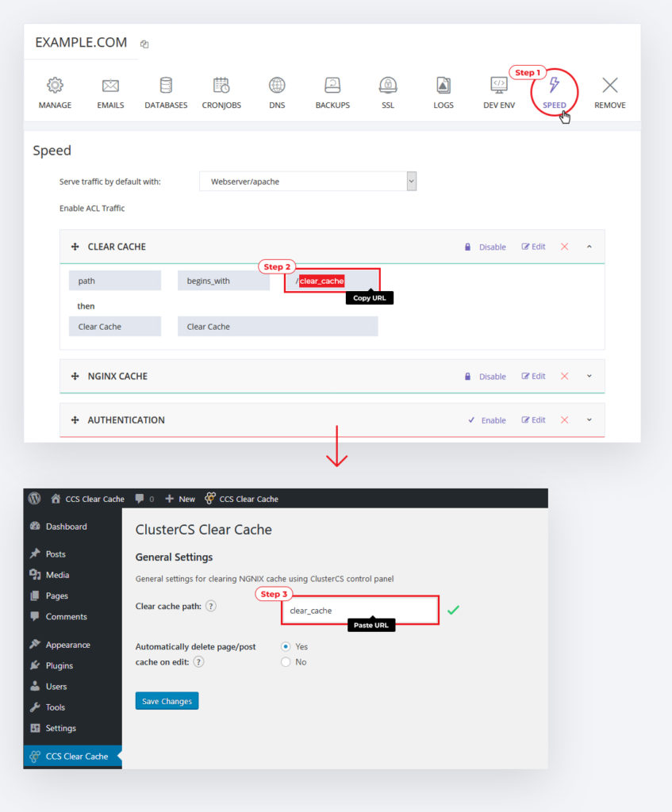Click the WordPress logo in admin bar
This screenshot has width=672, height=812.
(35, 498)
